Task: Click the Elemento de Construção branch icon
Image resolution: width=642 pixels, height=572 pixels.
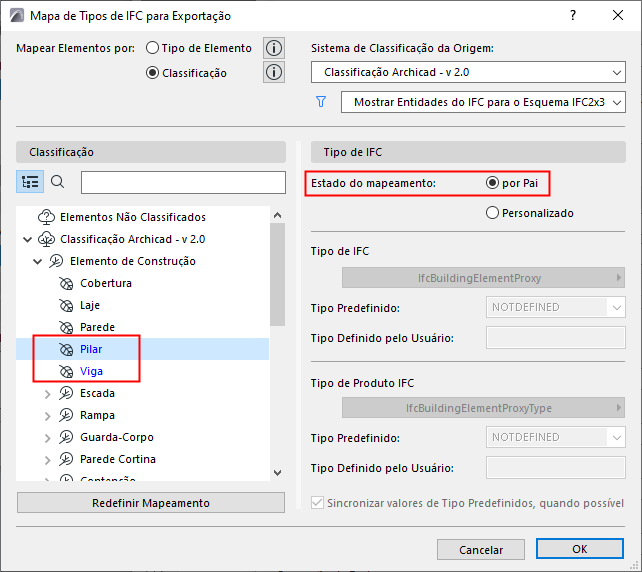Action: pos(56,261)
